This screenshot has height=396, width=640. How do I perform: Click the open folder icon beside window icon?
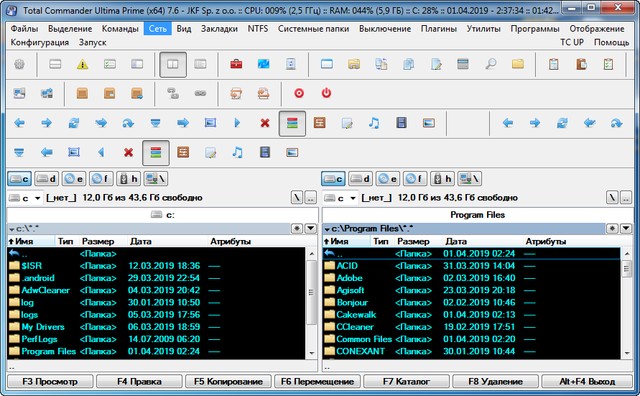coord(354,64)
